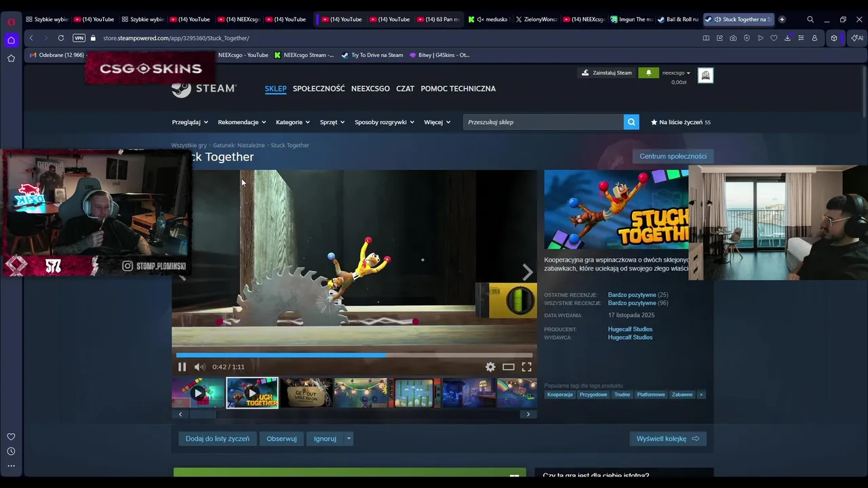Screen dimensions: 868x488
Task: Click Zainstaluj Steam button
Action: click(607, 73)
